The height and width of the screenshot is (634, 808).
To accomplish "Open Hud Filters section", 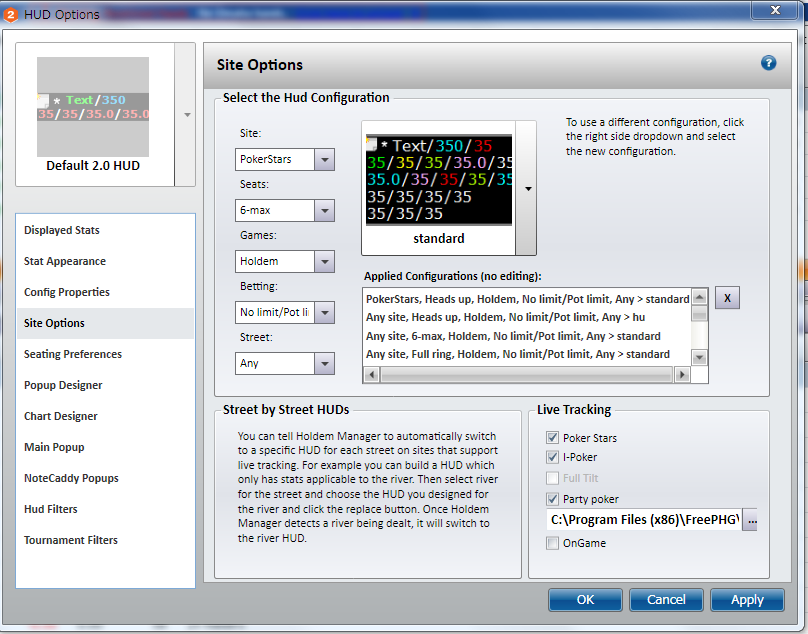I will (106, 509).
